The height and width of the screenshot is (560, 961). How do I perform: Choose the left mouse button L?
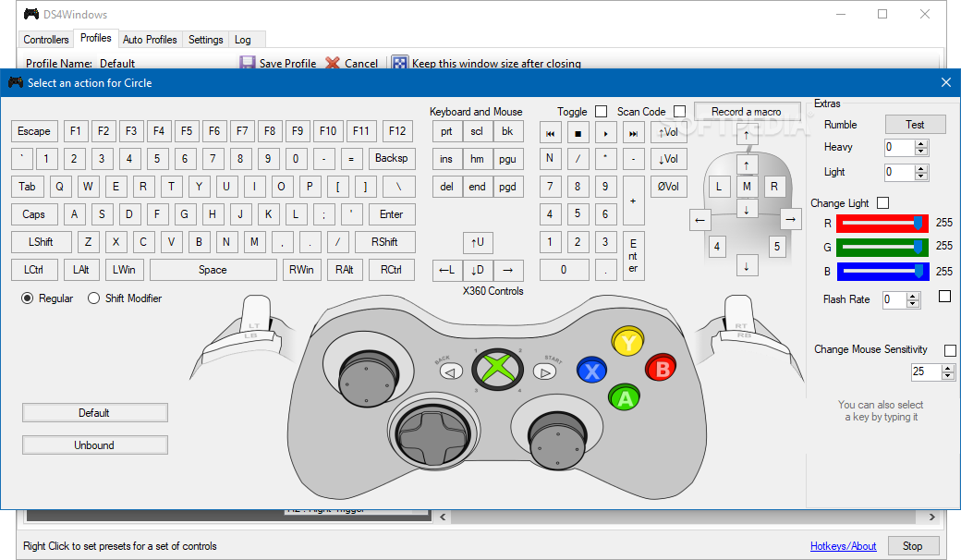point(719,187)
